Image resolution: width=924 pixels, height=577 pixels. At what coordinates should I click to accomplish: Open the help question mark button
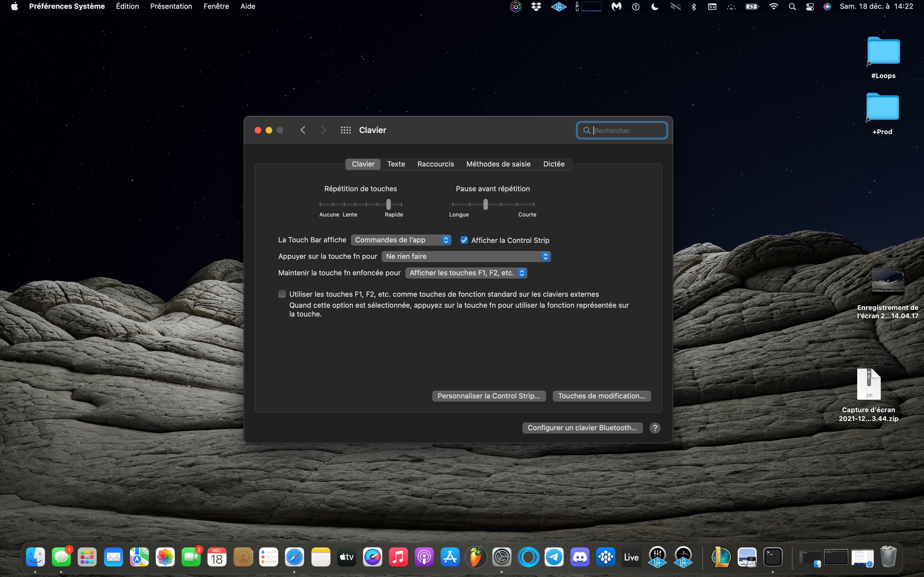click(x=655, y=428)
